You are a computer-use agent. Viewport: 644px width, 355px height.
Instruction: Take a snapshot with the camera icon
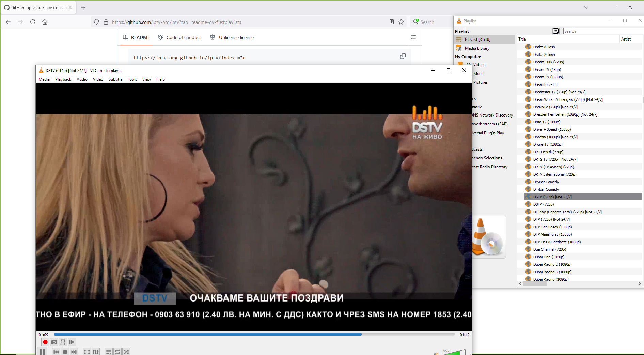[54, 342]
